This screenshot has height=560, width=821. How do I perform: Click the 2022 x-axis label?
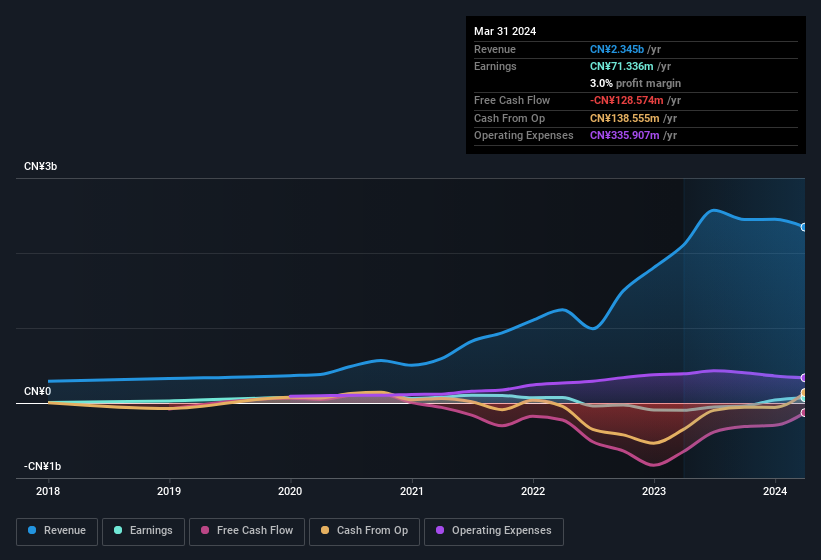533,491
